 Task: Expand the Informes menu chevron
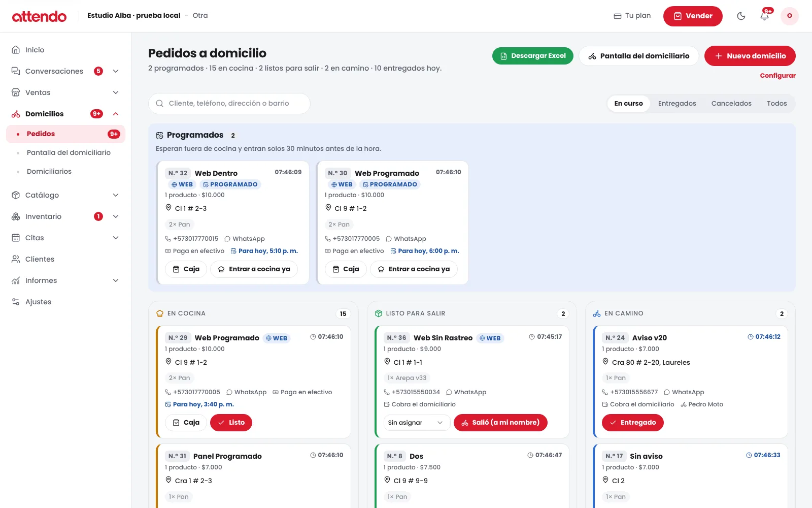(116, 280)
